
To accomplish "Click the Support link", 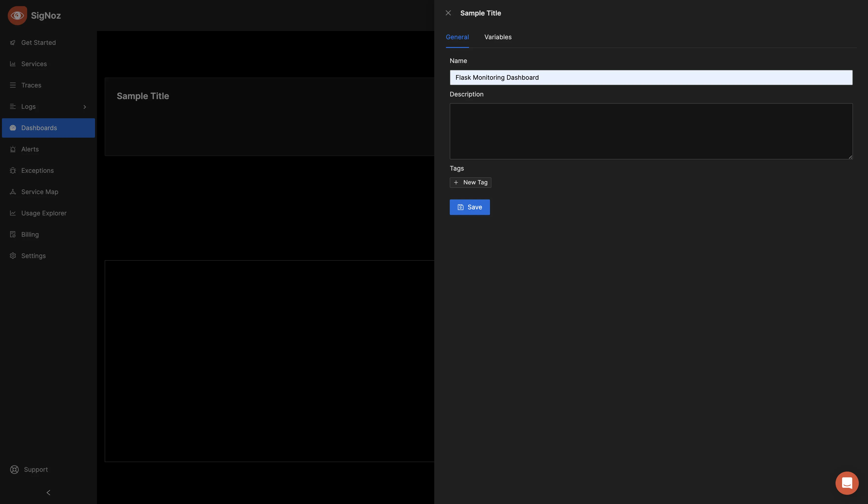I will pos(36,470).
